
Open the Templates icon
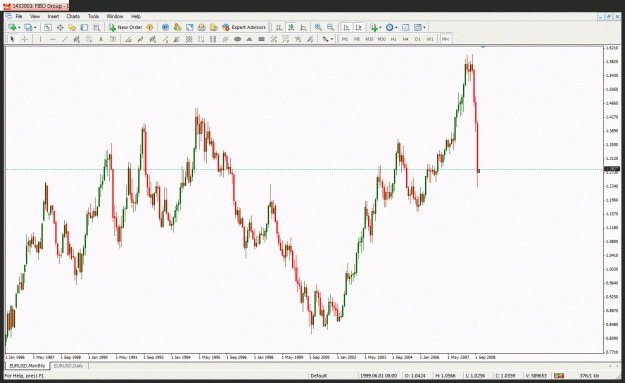417,27
